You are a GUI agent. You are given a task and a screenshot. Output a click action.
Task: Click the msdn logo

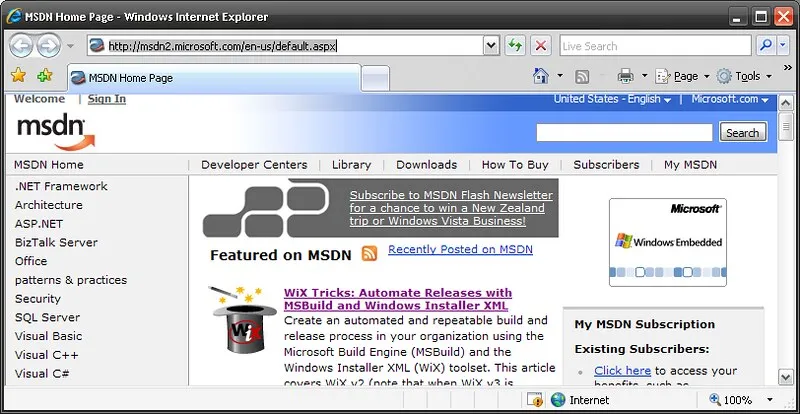click(x=55, y=132)
